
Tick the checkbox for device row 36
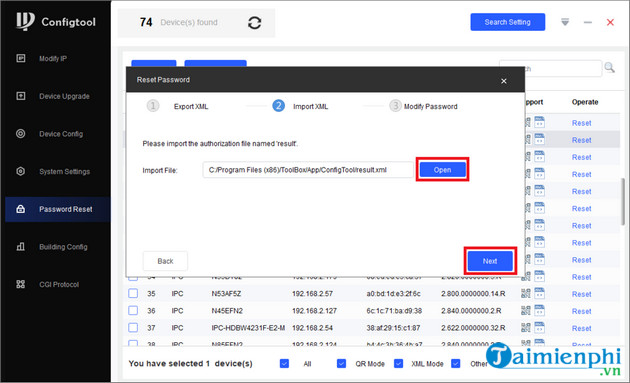point(133,311)
